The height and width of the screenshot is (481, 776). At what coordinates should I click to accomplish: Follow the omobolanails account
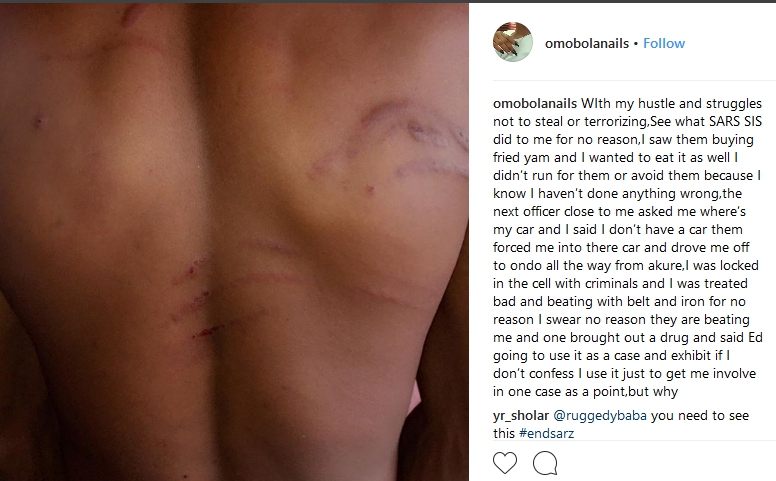(664, 44)
